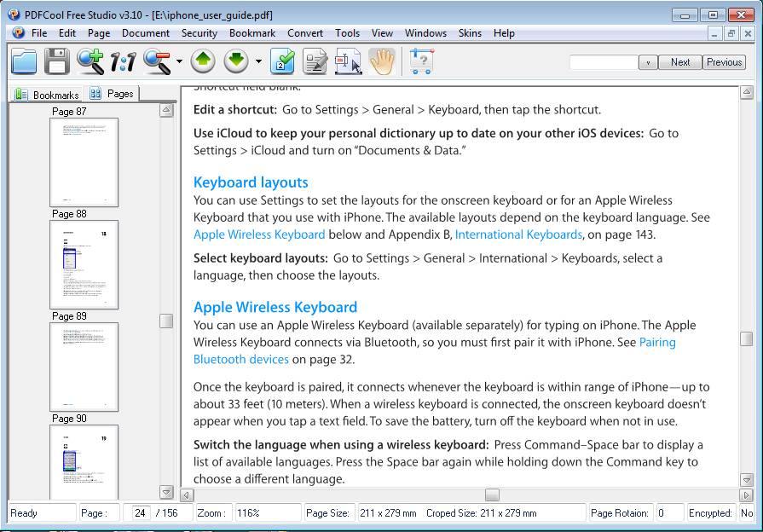Click the shopping cart help icon
Image resolution: width=763 pixels, height=532 pixels.
pyautogui.click(x=421, y=61)
